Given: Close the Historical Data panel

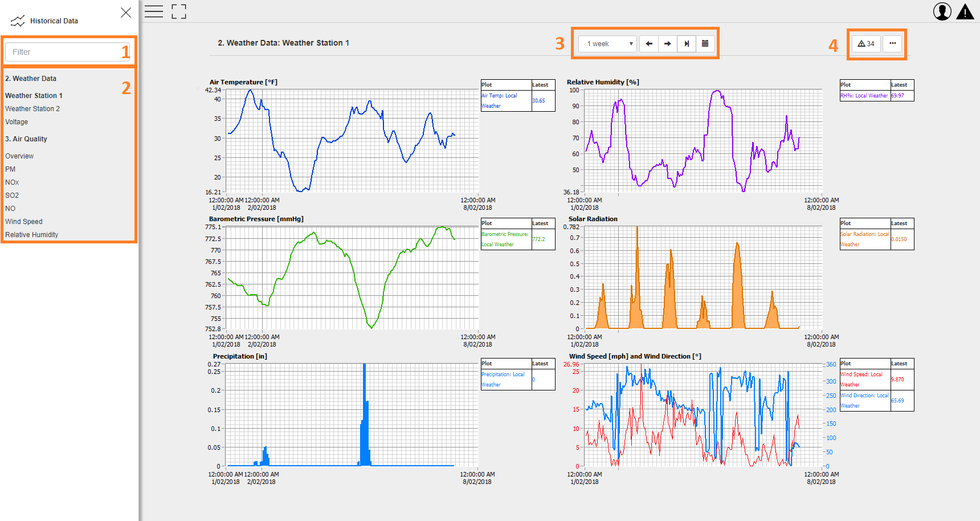Looking at the screenshot, I should (x=126, y=13).
